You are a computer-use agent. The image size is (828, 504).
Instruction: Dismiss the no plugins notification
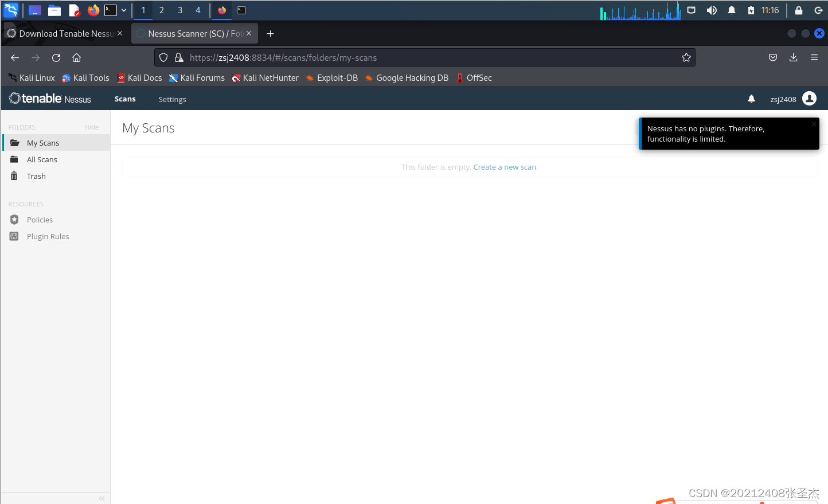(x=814, y=124)
